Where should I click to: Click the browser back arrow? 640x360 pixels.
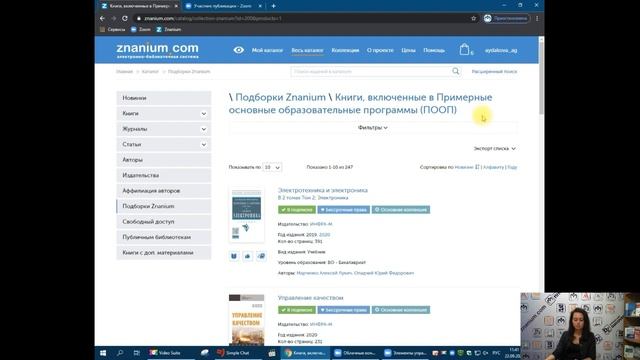(x=102, y=18)
